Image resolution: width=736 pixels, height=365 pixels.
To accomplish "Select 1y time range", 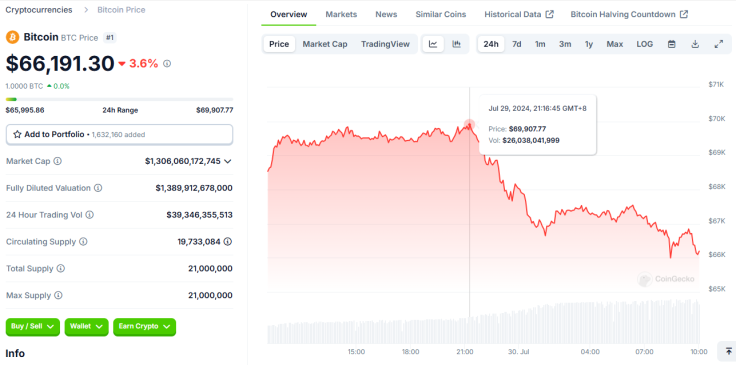I will click(589, 44).
